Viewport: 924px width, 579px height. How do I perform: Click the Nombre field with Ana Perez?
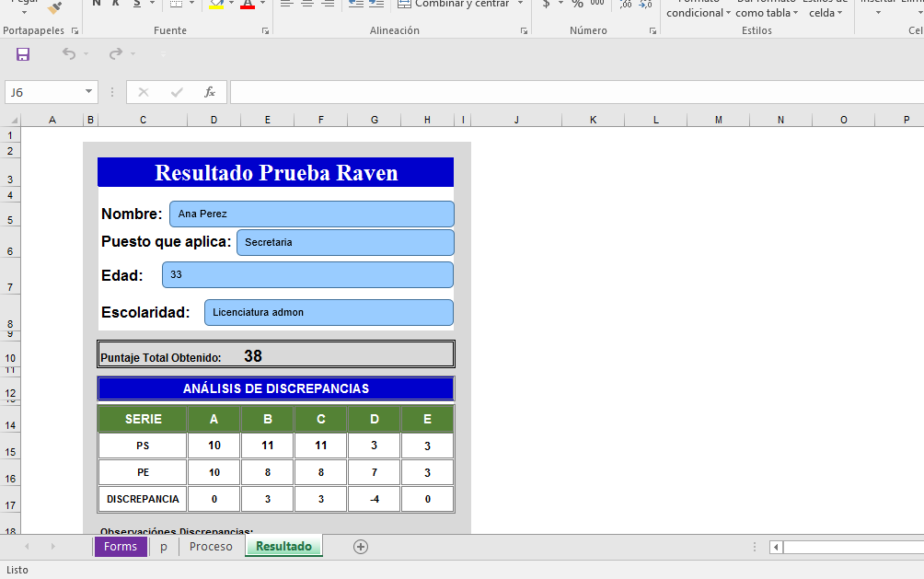pos(312,214)
